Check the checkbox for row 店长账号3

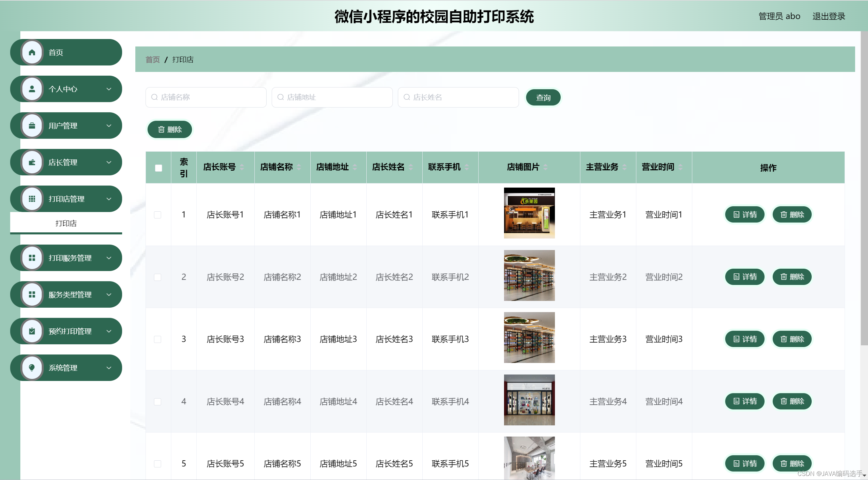click(157, 339)
